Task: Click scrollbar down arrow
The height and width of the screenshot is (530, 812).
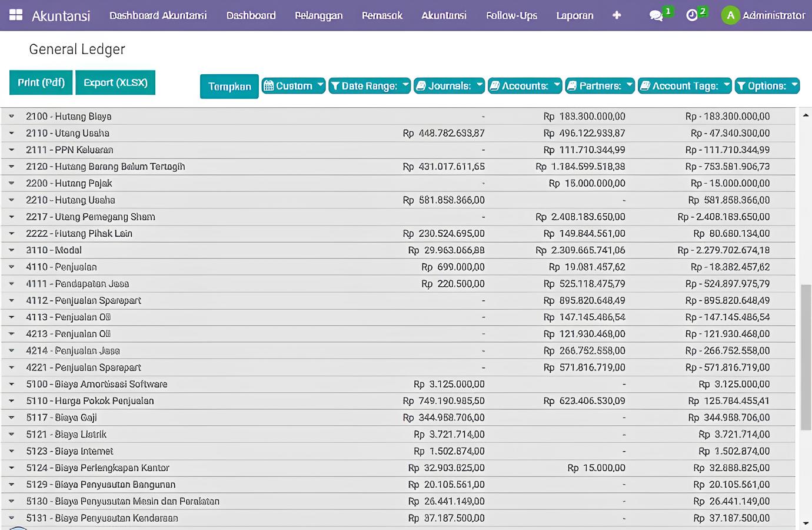Action: point(806,523)
